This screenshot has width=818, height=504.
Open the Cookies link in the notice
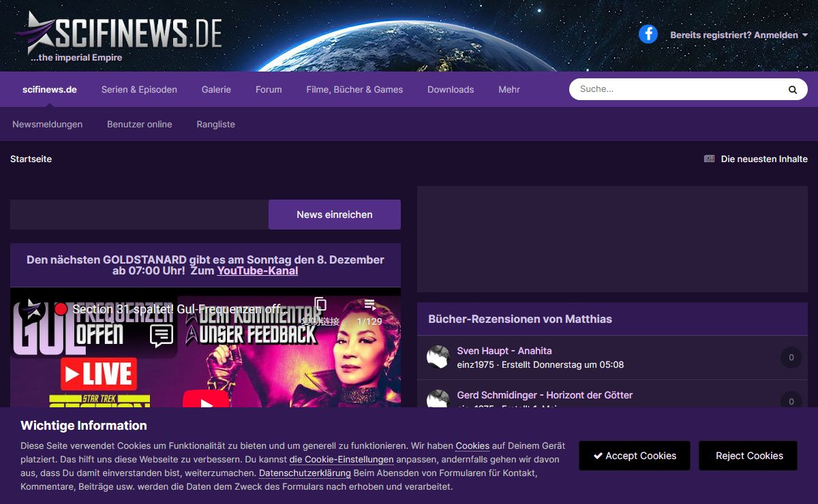[x=472, y=446]
